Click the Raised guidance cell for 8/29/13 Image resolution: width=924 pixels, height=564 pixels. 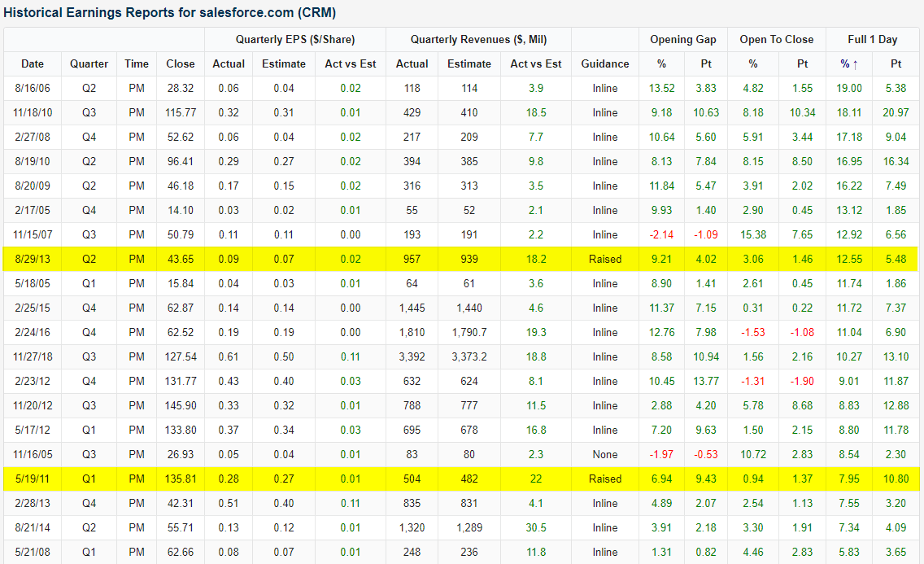click(605, 259)
